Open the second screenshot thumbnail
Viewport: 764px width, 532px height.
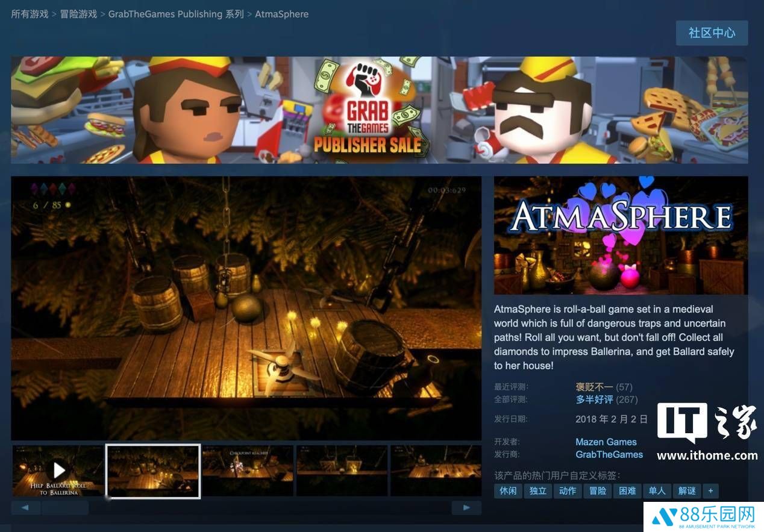coord(152,471)
